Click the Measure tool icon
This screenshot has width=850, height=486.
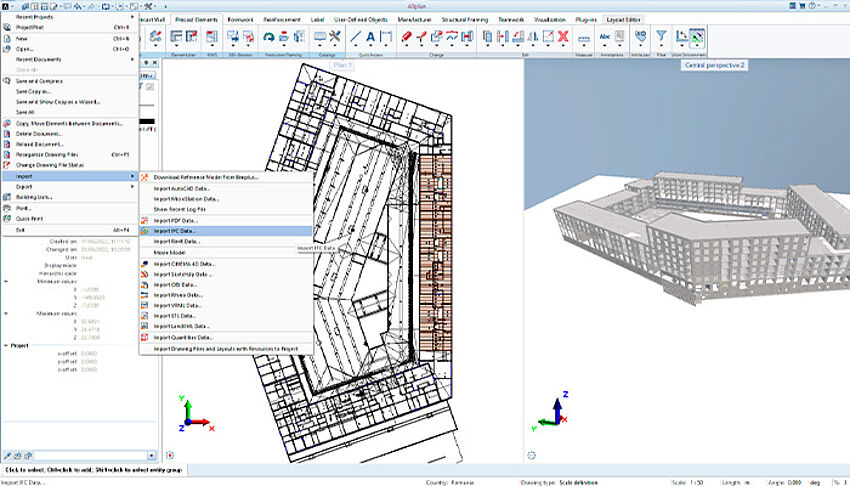[x=583, y=37]
